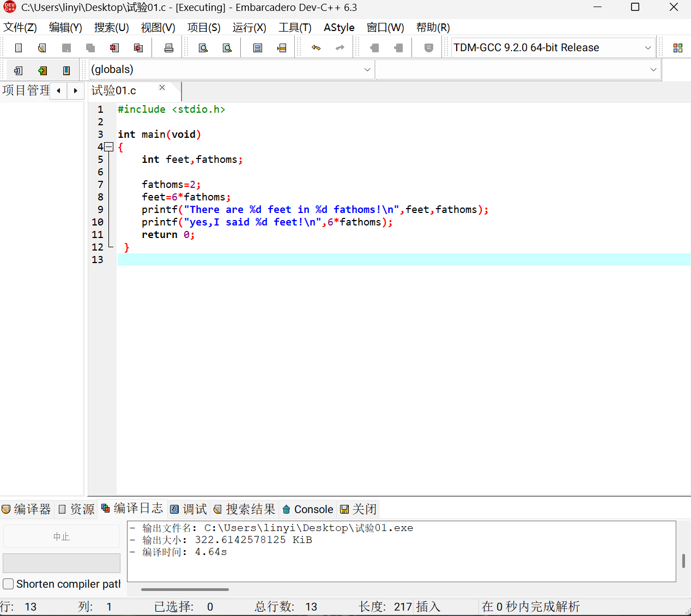Click the blue bookmark-style icon
Image resolution: width=691 pixels, height=616 pixels.
tap(66, 70)
